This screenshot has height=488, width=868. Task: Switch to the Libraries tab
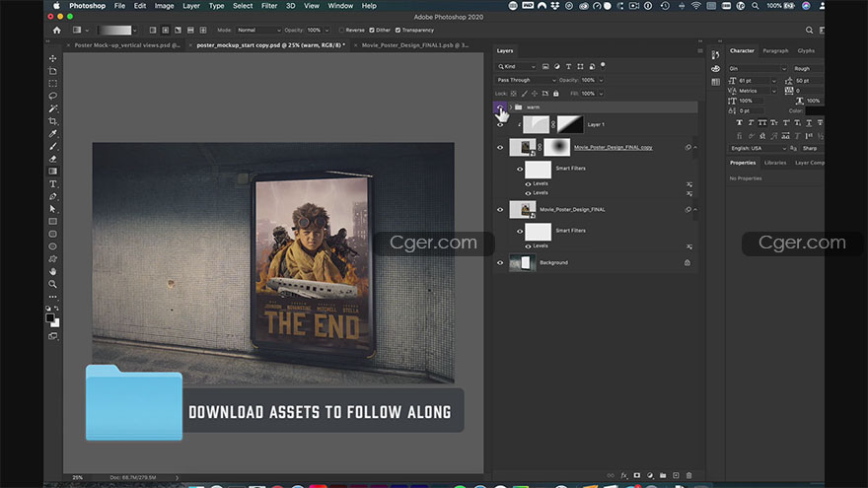click(775, 163)
